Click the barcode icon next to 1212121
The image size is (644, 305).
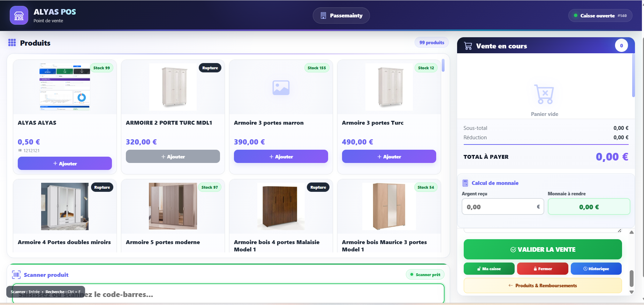20,150
